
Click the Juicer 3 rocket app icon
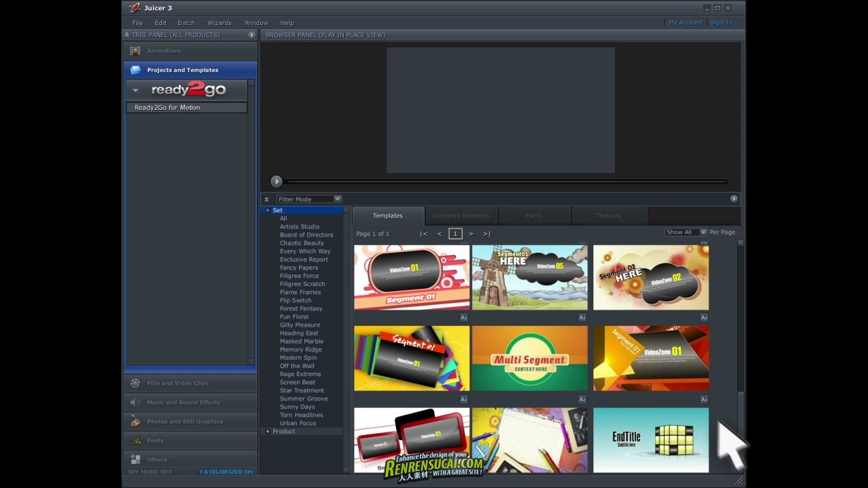pyautogui.click(x=135, y=7)
